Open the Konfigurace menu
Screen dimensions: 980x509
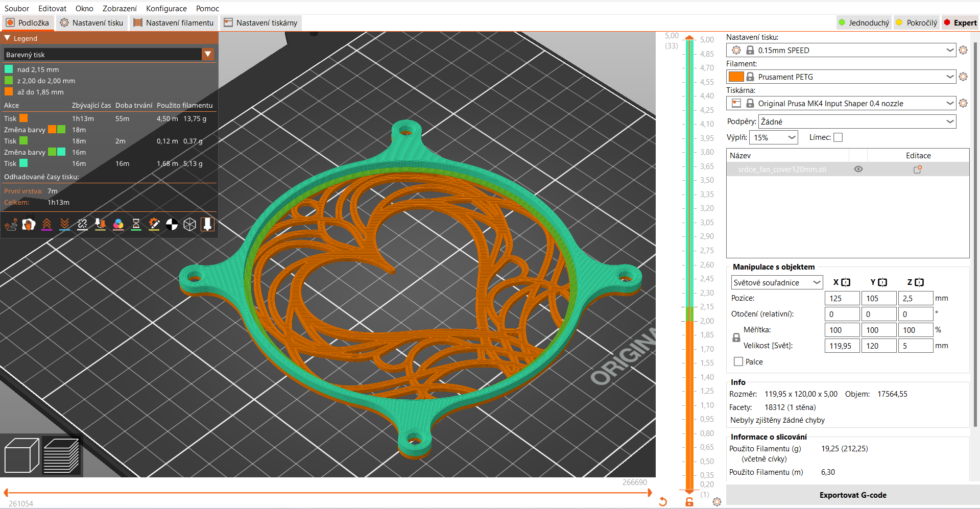pos(166,8)
